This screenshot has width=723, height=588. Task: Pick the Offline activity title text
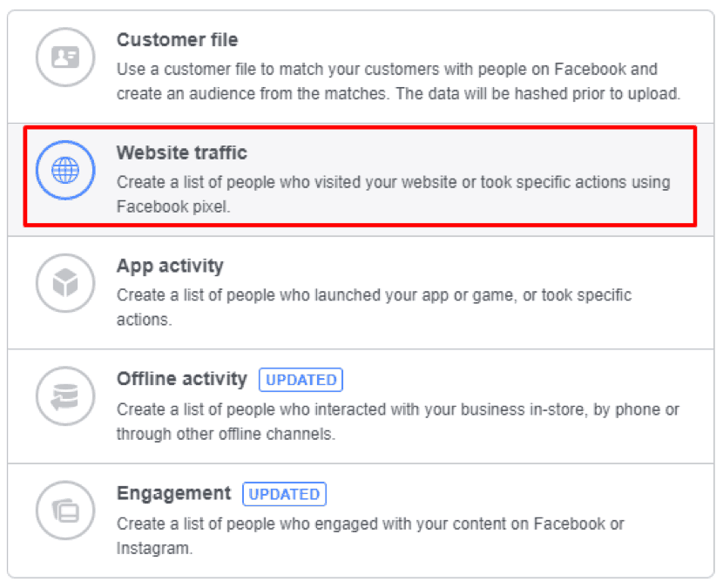(182, 379)
